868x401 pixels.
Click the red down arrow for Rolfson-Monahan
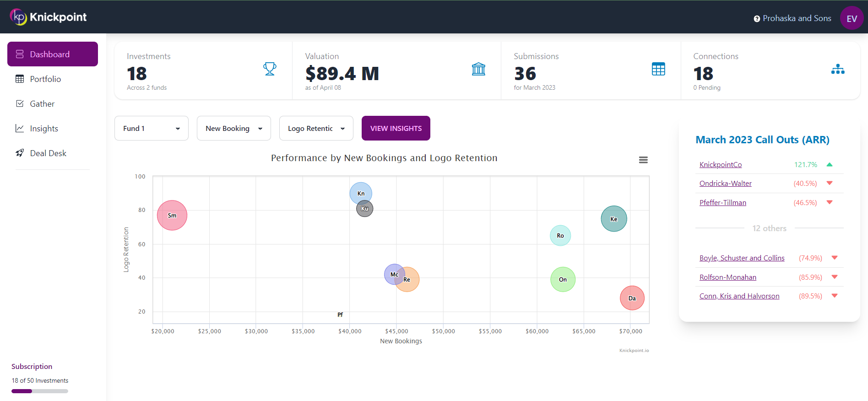pyautogui.click(x=835, y=277)
